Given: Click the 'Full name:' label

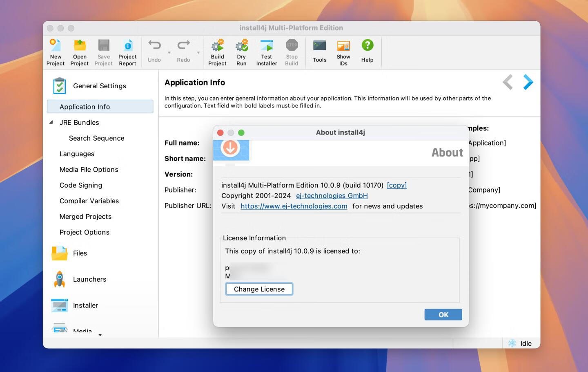Looking at the screenshot, I should [182, 143].
